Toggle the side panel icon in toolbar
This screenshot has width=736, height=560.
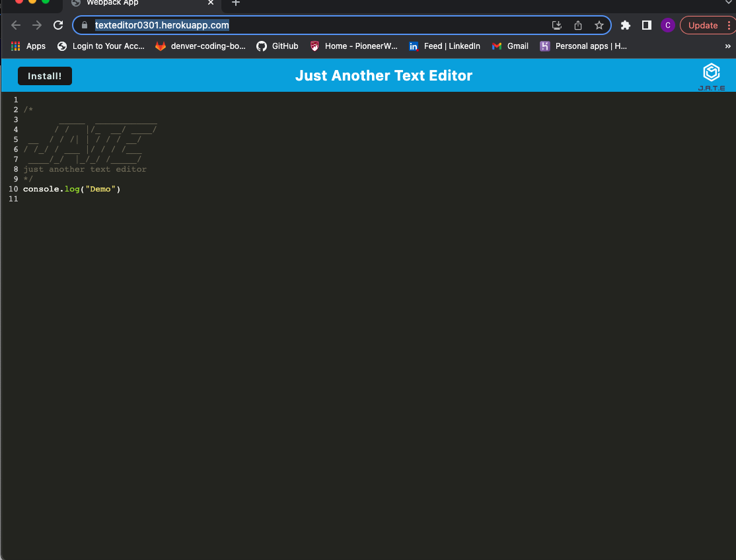click(646, 25)
